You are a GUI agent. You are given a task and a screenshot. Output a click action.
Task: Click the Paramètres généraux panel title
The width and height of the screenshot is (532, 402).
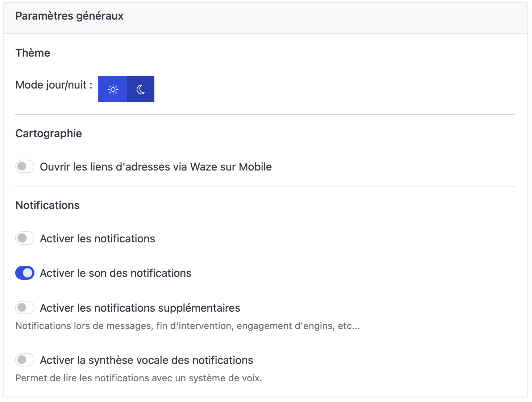point(69,16)
